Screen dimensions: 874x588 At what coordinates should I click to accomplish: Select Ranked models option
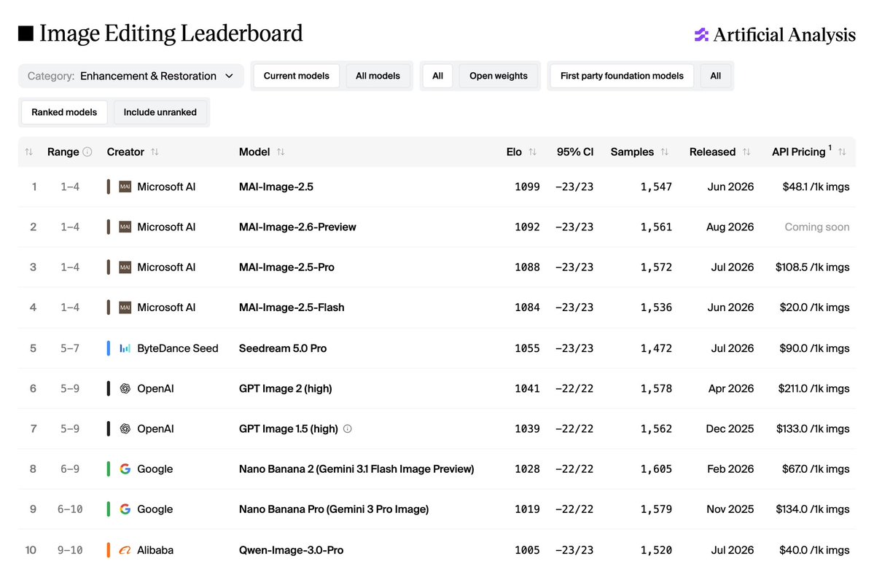click(x=64, y=112)
